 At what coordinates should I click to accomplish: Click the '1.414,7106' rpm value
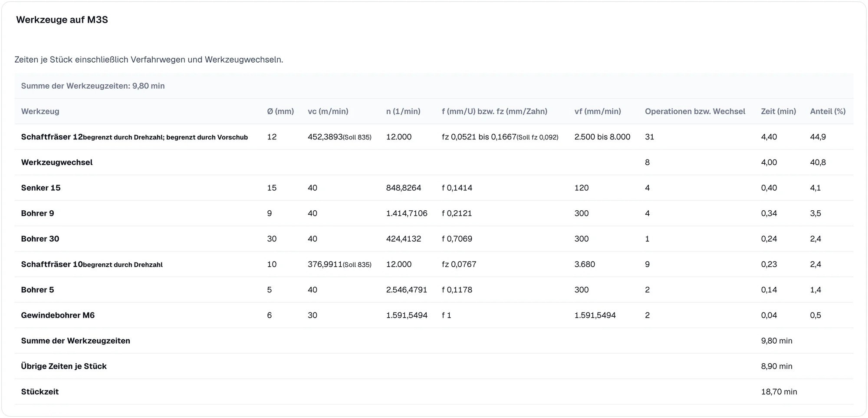(407, 213)
